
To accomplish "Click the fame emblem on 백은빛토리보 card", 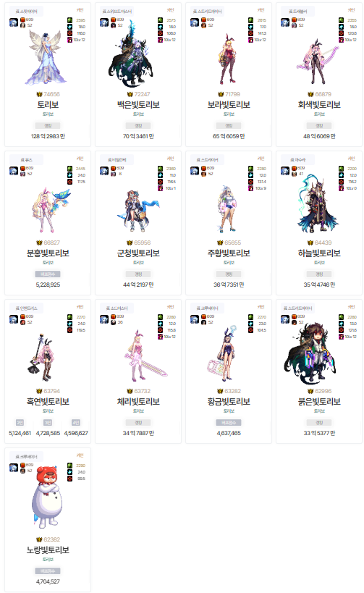I will (x=130, y=94).
